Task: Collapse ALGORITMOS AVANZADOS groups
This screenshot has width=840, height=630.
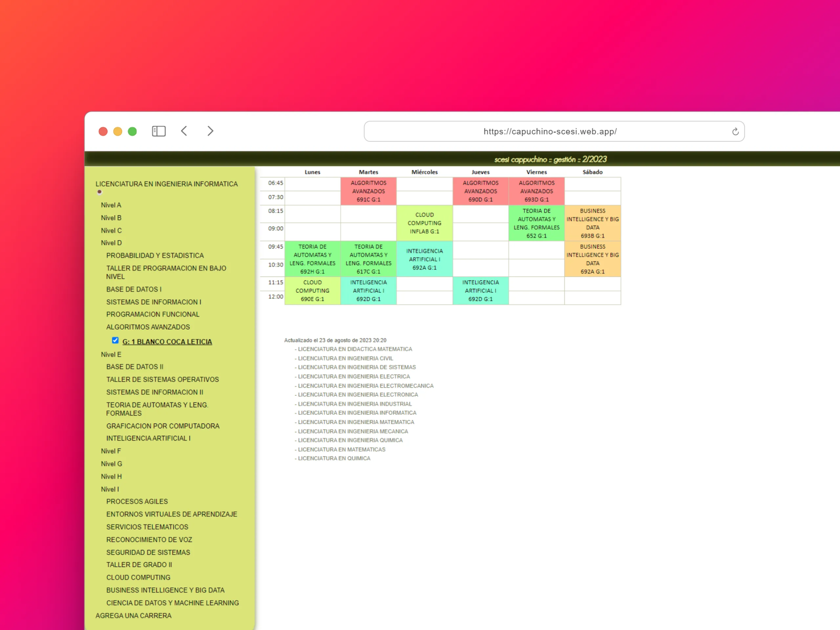Action: pyautogui.click(x=148, y=327)
